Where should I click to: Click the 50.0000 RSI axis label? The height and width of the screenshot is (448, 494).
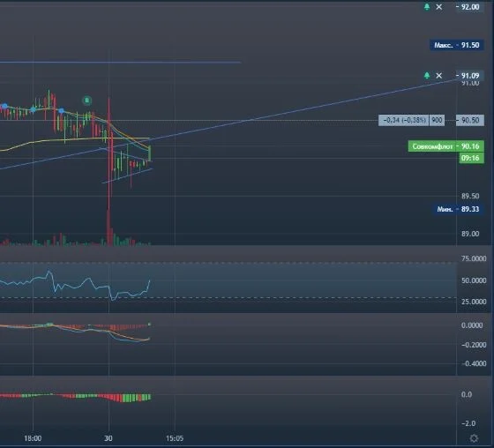(x=474, y=280)
